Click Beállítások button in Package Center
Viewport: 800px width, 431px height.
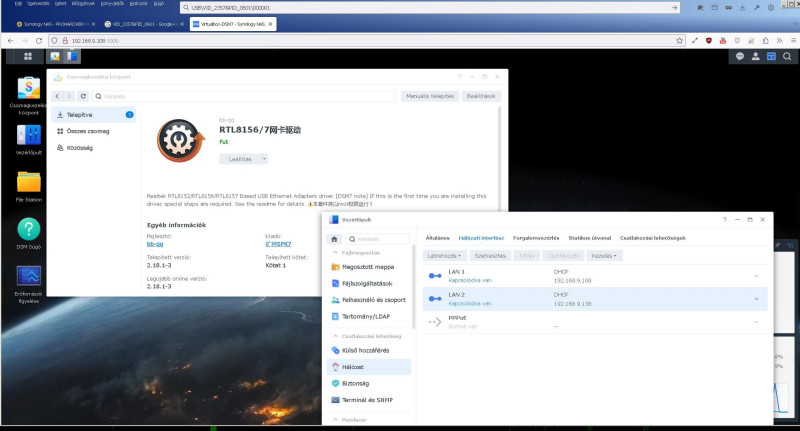[x=481, y=96]
